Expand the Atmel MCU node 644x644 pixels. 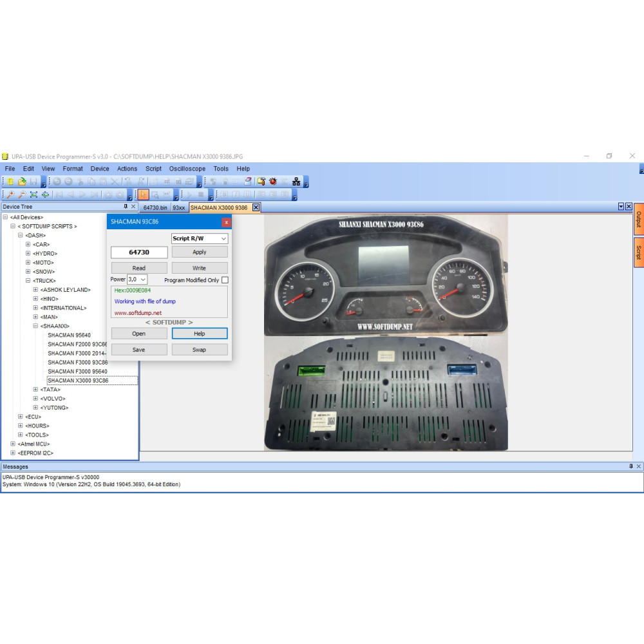pyautogui.click(x=13, y=444)
